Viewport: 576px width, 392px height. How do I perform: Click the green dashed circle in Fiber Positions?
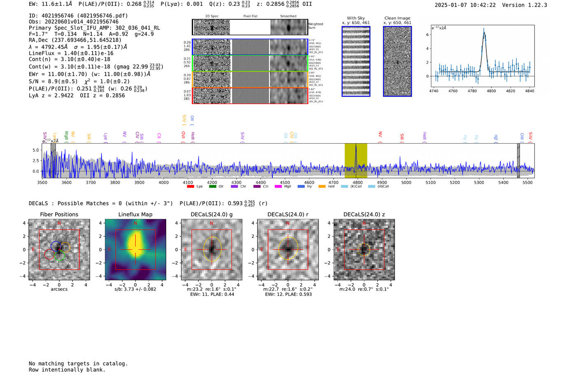pos(60,256)
